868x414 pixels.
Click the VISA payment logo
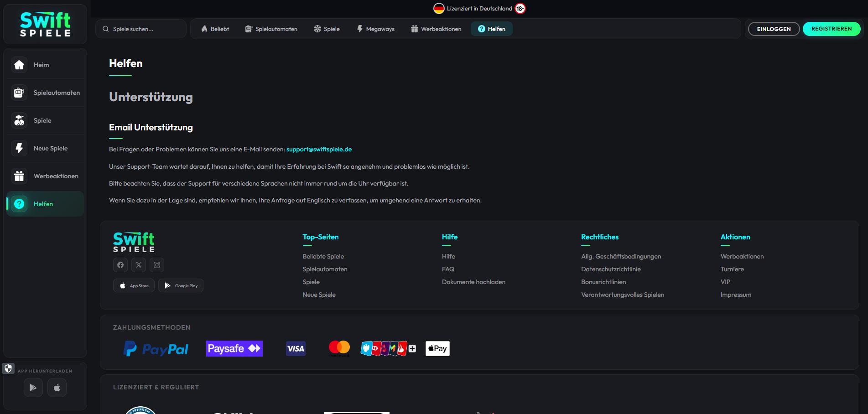[x=296, y=349]
